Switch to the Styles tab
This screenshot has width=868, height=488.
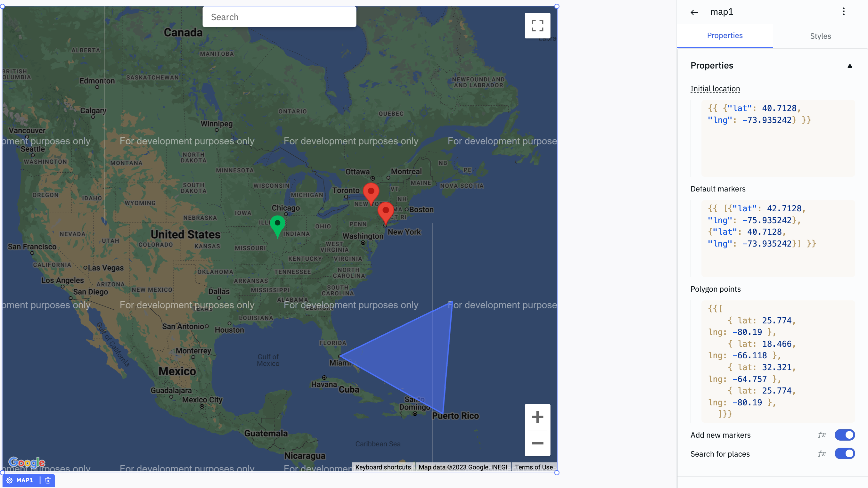(x=820, y=36)
